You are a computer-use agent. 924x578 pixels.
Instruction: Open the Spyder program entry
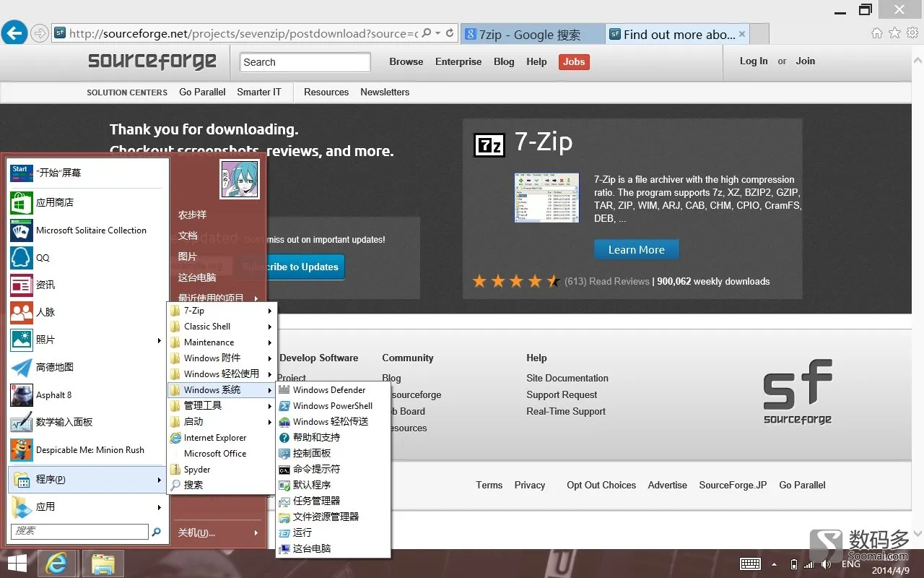click(x=221, y=470)
